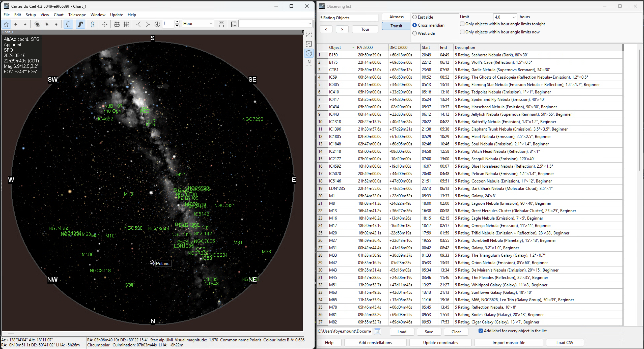This screenshot has width=644, height=349.
Task: Toggle the Transit button in Observing list
Action: [396, 26]
